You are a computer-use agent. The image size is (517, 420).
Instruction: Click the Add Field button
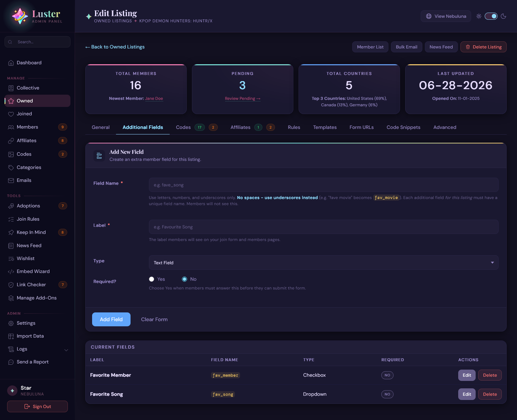click(111, 319)
